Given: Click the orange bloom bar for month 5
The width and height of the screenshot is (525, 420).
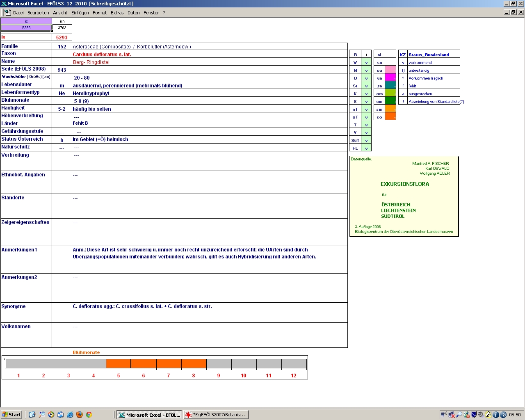Looking at the screenshot, I should (119, 364).
